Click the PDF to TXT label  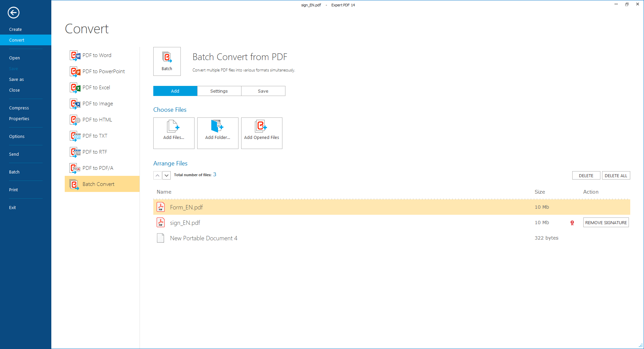pyautogui.click(x=95, y=136)
